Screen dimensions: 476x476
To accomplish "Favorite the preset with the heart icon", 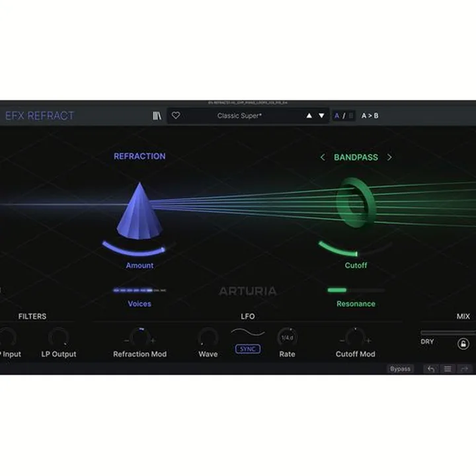I will coord(176,115).
